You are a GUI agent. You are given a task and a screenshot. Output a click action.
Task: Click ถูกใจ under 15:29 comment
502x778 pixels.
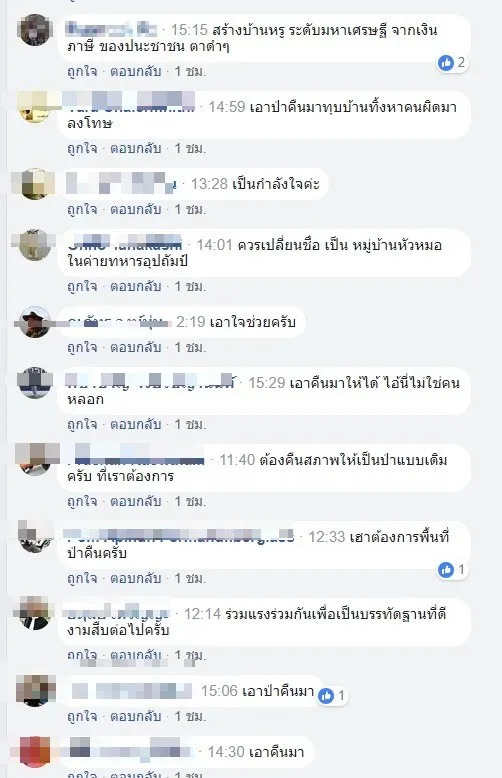(x=82, y=424)
